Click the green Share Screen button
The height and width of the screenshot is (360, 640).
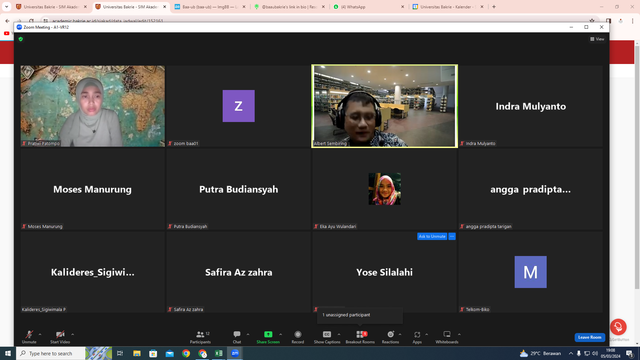(268, 337)
